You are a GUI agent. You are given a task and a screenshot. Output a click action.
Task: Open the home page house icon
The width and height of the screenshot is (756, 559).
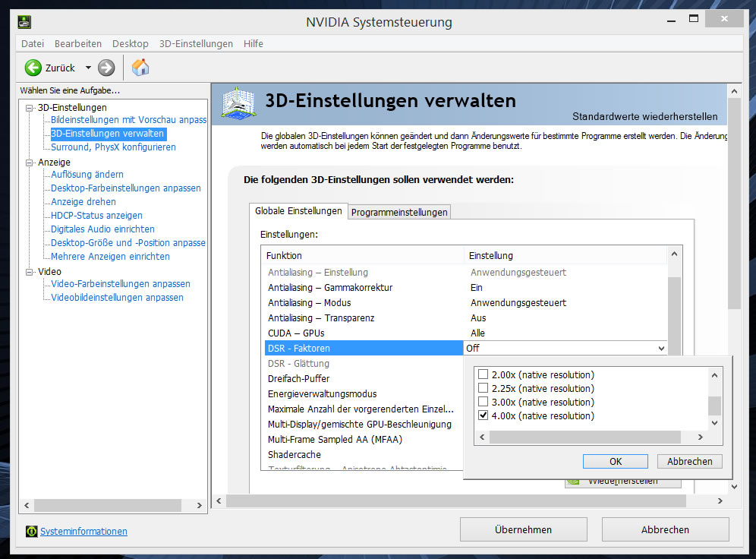point(140,68)
